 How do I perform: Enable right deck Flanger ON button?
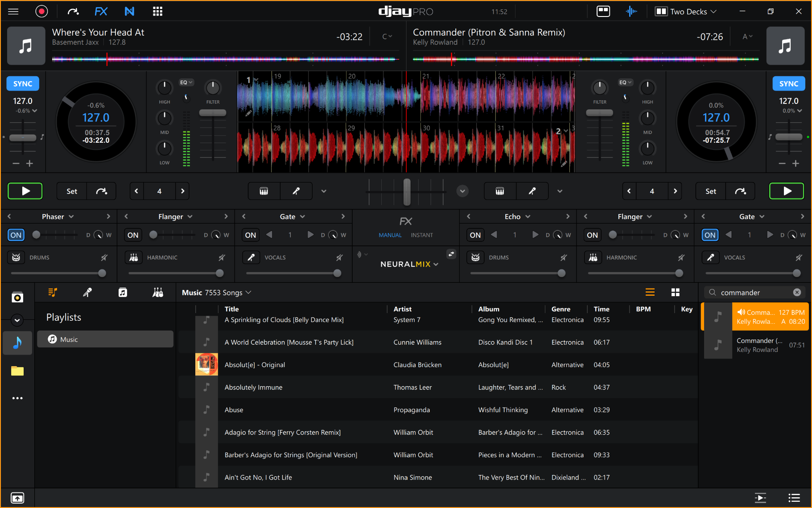593,235
